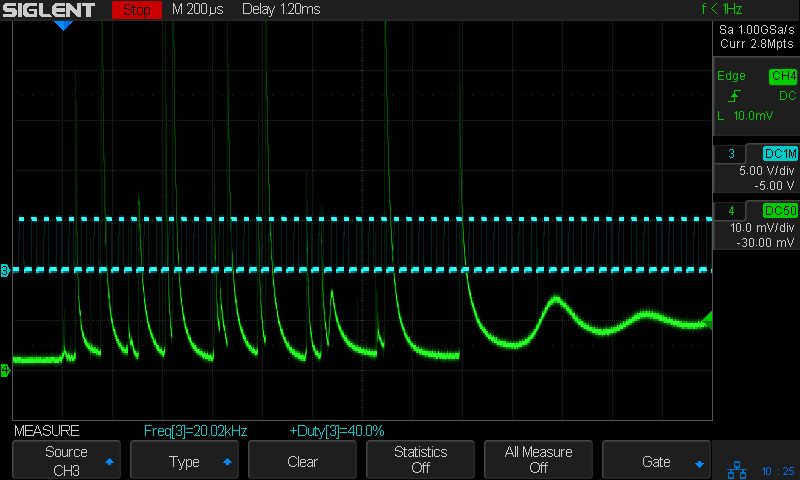The width and height of the screenshot is (800, 480).
Task: Open the Source CH3 selector
Action: [x=66, y=460]
